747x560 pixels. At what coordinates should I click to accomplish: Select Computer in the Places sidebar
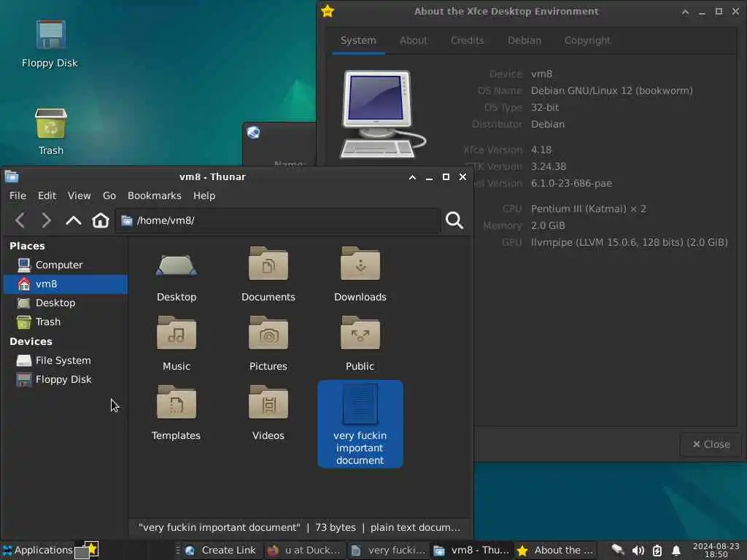[x=66, y=265]
